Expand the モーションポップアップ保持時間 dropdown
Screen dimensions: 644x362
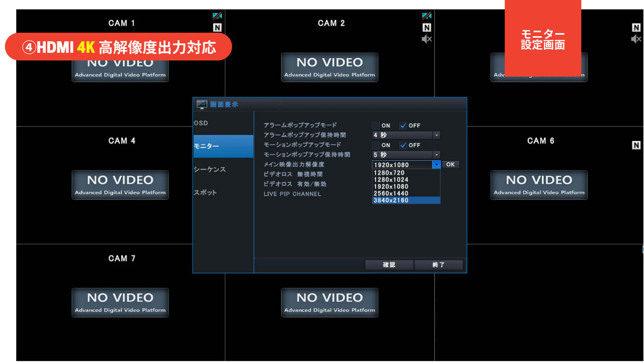(436, 155)
